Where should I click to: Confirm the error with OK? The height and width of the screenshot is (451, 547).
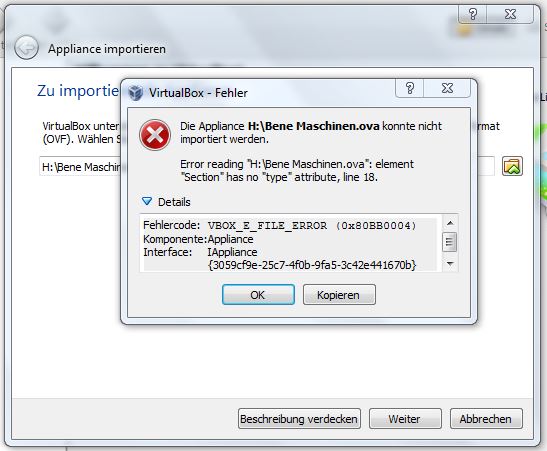click(x=258, y=294)
